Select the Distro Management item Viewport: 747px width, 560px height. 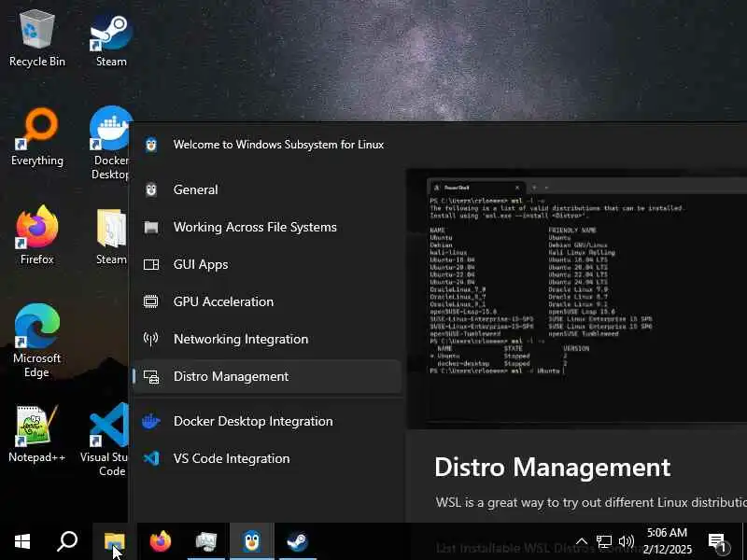(267, 376)
